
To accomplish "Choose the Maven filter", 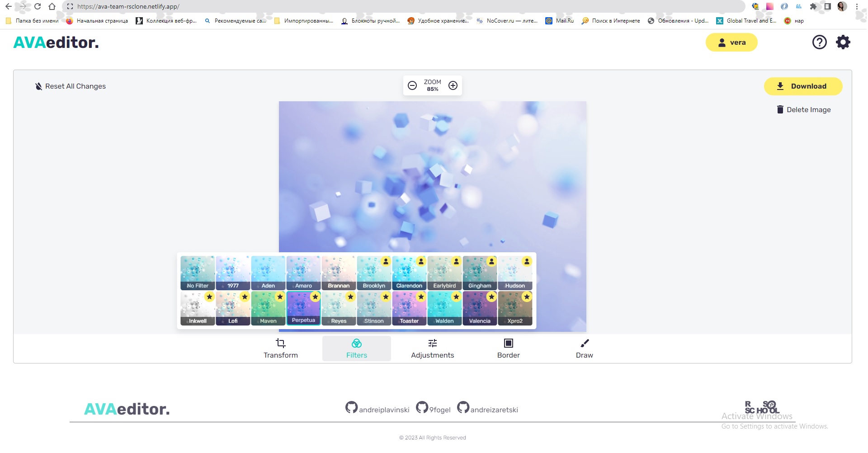I will click(x=268, y=308).
